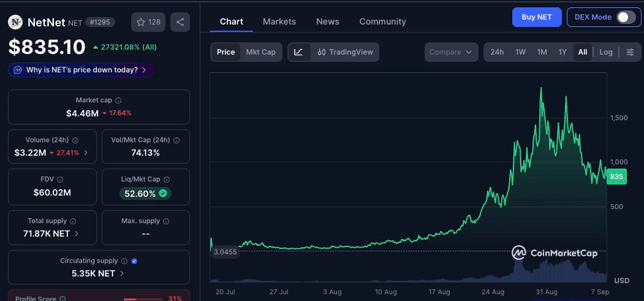Screen dimensions: 644x301
Task: Expand the Volume (24h) chevron
Action: 86,153
